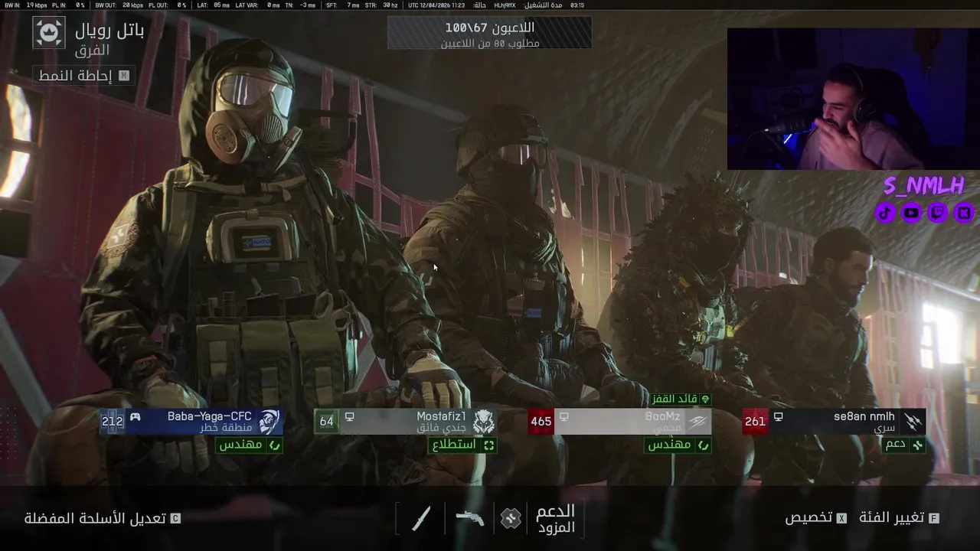Click controller platform icon beside Baba-Yaga-CFC

coord(135,417)
